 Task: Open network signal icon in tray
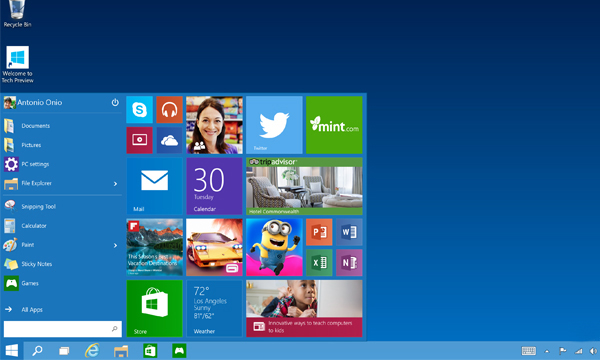[579, 351]
